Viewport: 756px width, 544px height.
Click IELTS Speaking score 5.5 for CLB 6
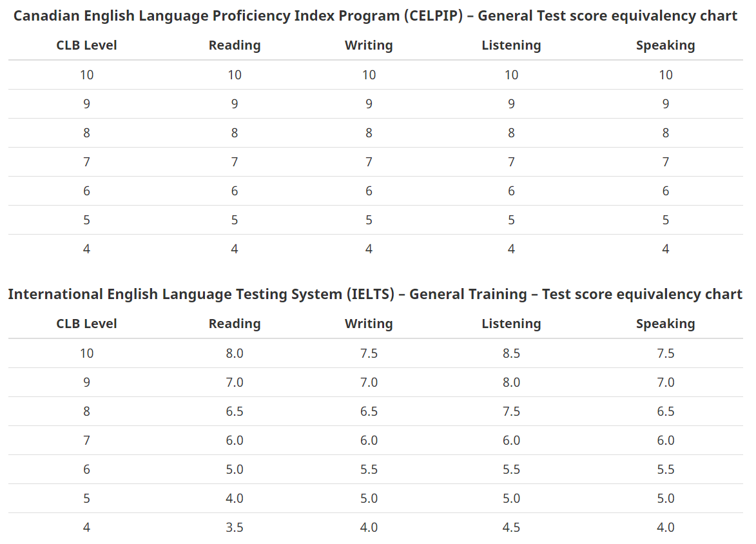[665, 469]
